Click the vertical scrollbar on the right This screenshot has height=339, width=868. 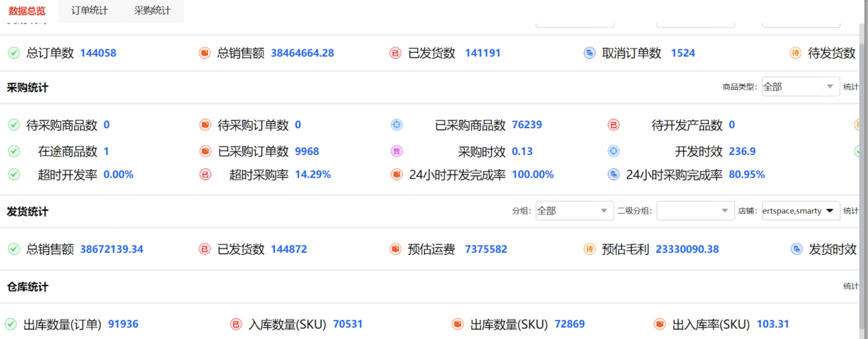(862, 171)
